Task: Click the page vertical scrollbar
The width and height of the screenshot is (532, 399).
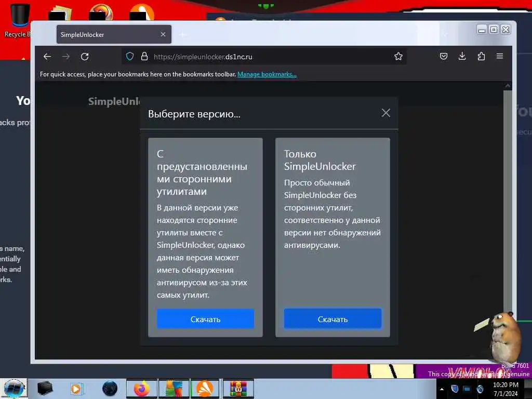Action: click(508, 220)
